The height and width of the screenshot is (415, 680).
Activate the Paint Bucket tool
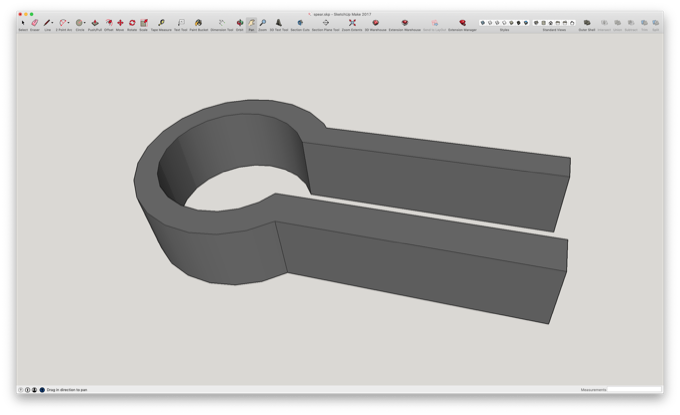click(199, 23)
